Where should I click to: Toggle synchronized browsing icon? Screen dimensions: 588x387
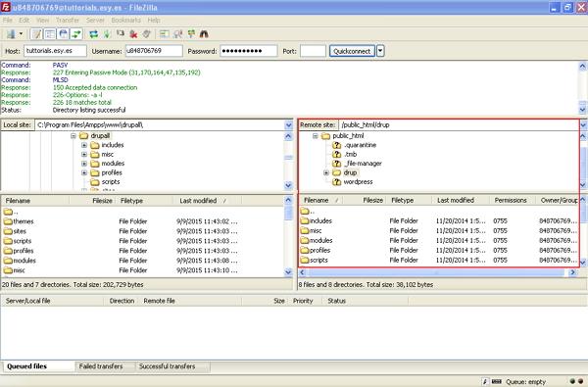pos(191,34)
